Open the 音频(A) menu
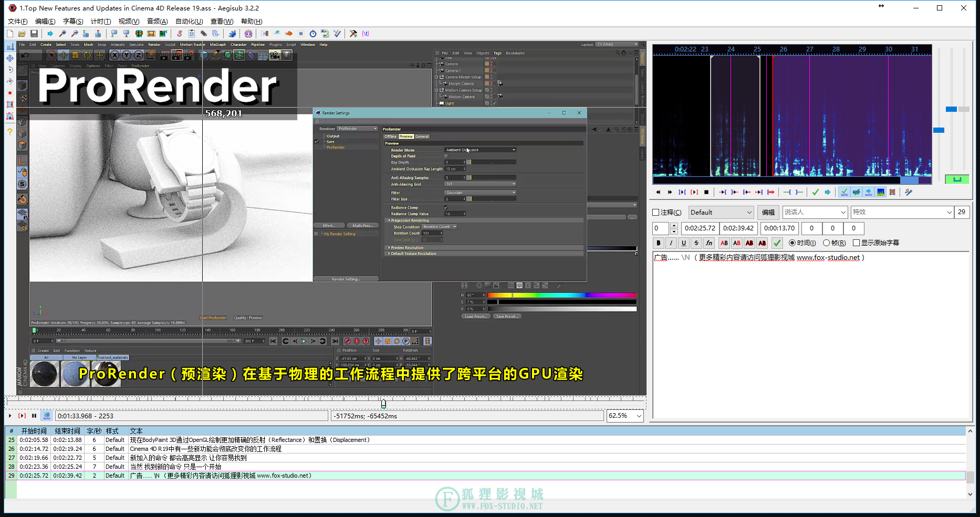The width and height of the screenshot is (980, 517). coord(157,22)
